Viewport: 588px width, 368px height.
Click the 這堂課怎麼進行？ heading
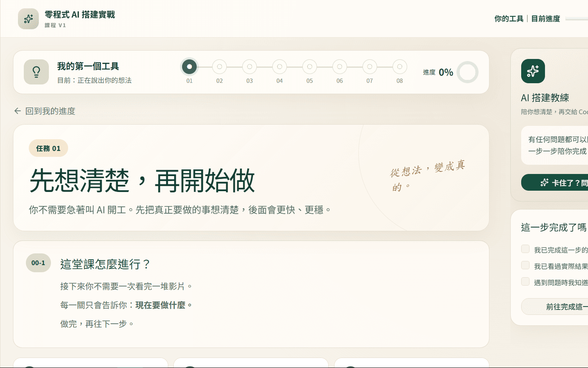coord(105,264)
